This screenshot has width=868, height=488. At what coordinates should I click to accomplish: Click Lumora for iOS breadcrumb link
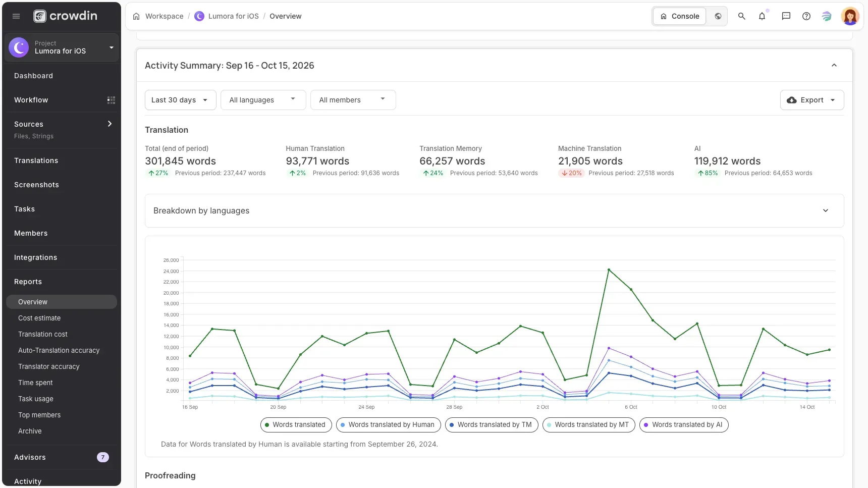pyautogui.click(x=234, y=16)
